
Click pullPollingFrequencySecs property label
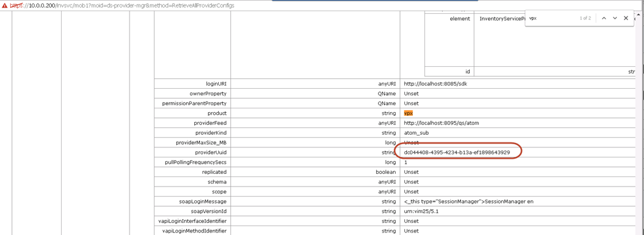point(196,162)
